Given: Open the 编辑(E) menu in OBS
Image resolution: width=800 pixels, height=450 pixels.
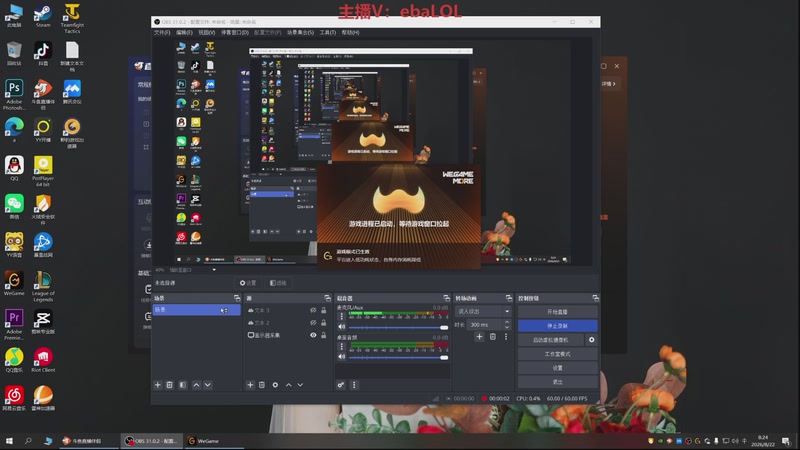Looking at the screenshot, I should [x=184, y=33].
